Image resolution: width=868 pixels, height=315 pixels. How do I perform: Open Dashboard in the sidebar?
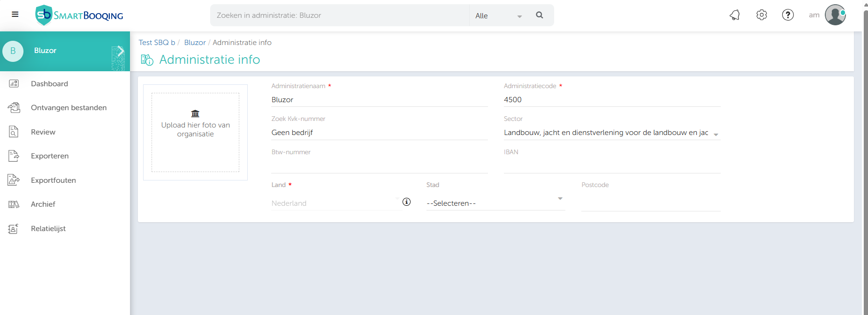49,84
